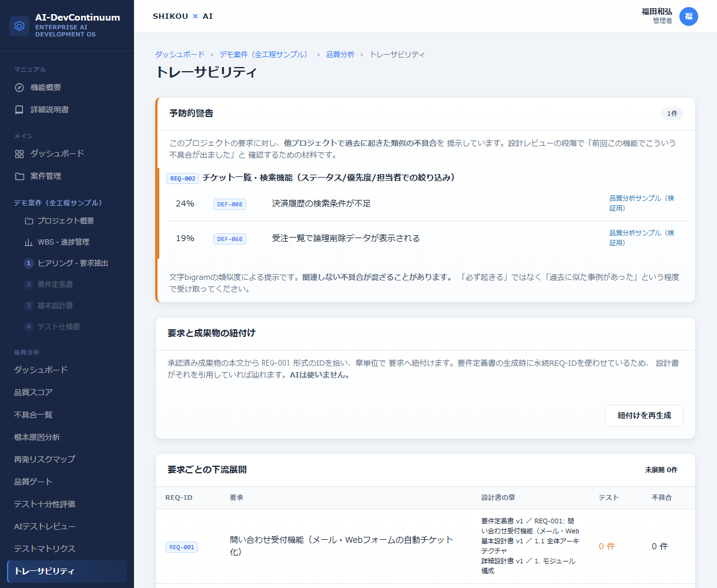Click the テスト column header

pos(609,497)
